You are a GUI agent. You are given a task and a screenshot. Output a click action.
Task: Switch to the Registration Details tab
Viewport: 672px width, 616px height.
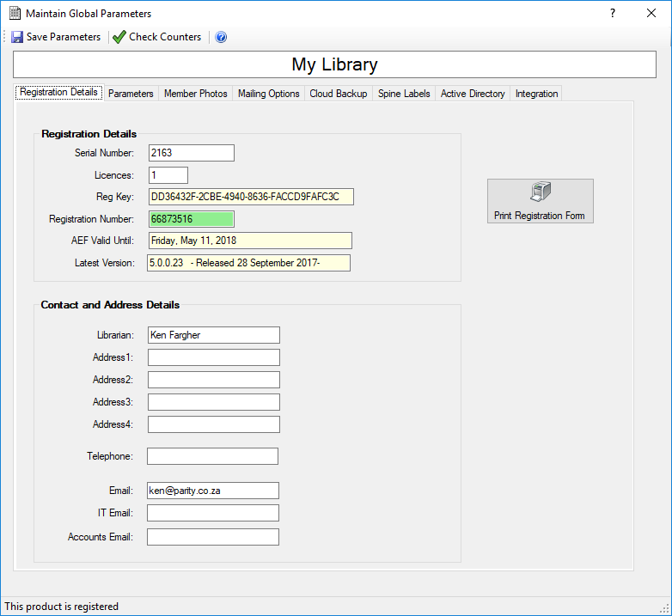tap(58, 92)
